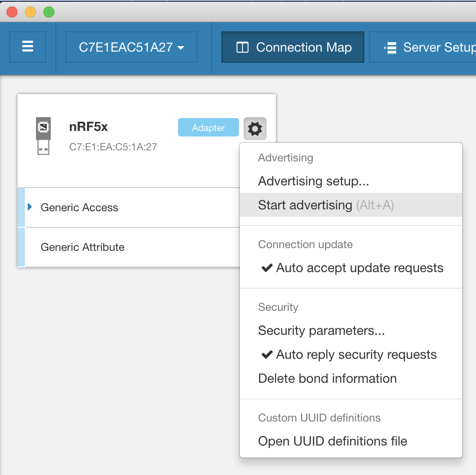The width and height of the screenshot is (476, 475).
Task: Click the Server Setup list icon
Action: coord(390,47)
